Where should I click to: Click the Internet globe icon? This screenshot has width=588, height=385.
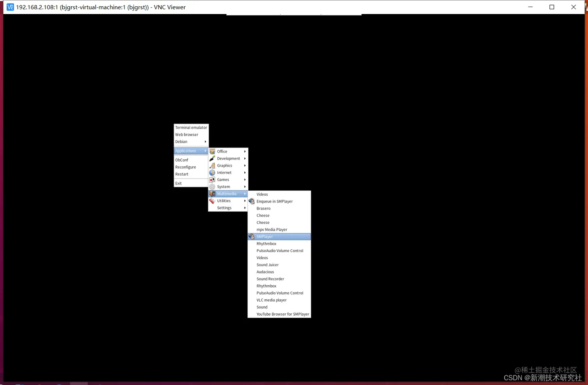point(212,172)
